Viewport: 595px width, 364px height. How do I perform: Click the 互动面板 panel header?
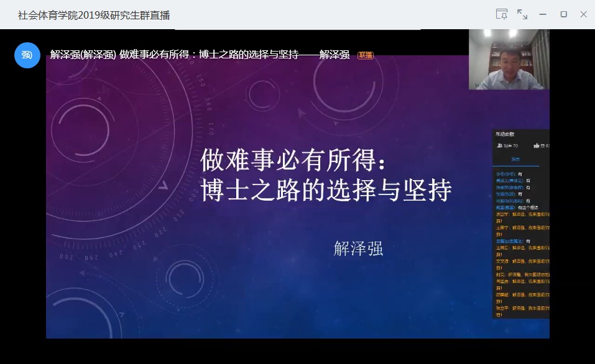point(505,134)
